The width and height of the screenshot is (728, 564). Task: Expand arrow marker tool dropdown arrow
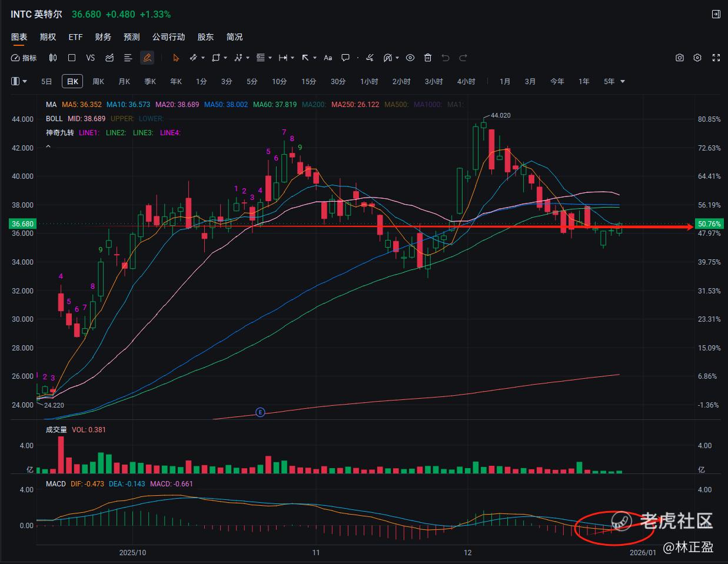pos(315,58)
